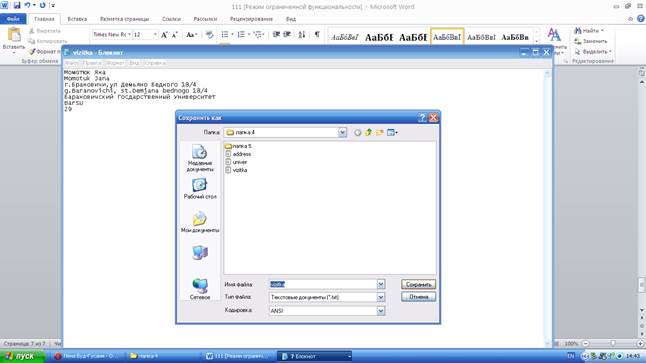Click the Redo icon in Word's quick access toolbar
This screenshot has width=646, height=363.
pos(42,5)
